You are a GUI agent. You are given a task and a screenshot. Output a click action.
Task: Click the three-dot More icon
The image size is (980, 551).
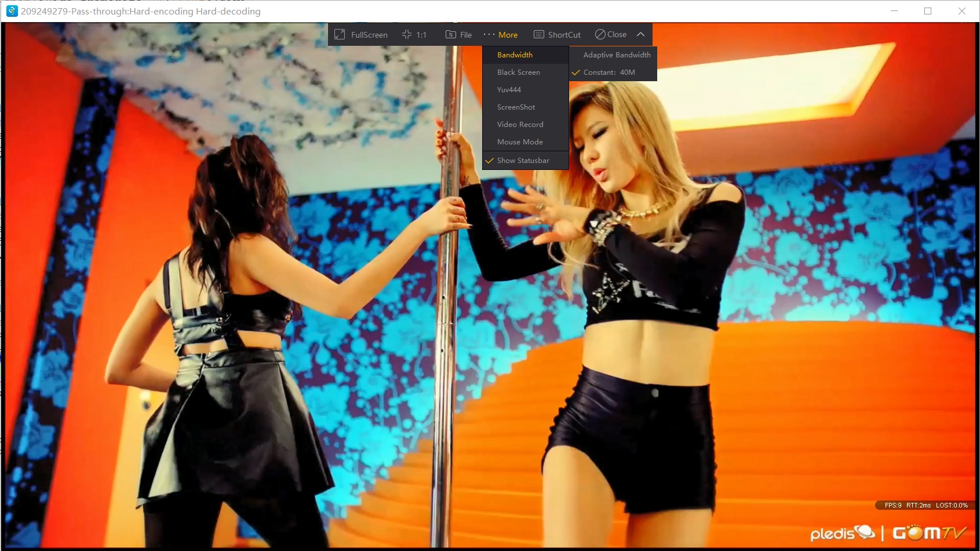489,35
